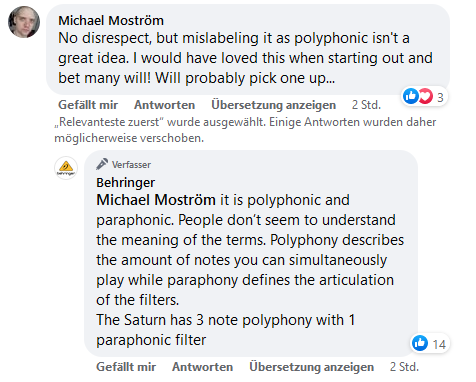Screen dimensions: 476x382
Task: Open the Behringer page name link
Action: tap(126, 182)
